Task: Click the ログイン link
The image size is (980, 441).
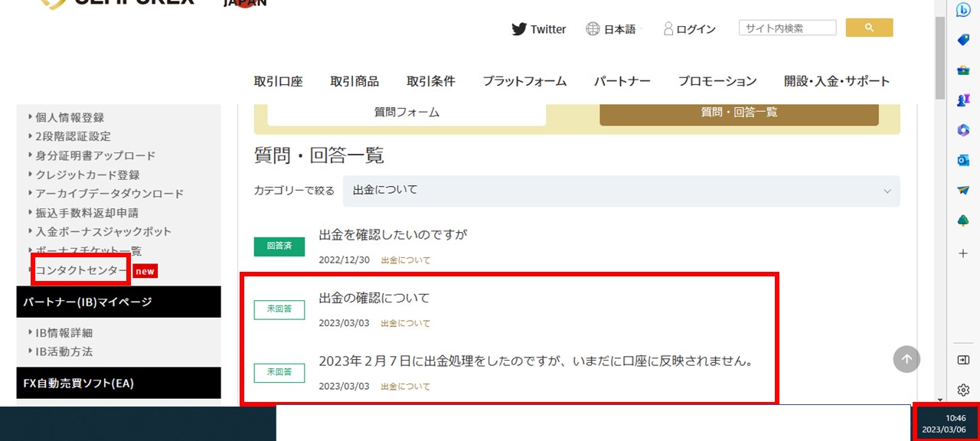Action: pos(689,29)
